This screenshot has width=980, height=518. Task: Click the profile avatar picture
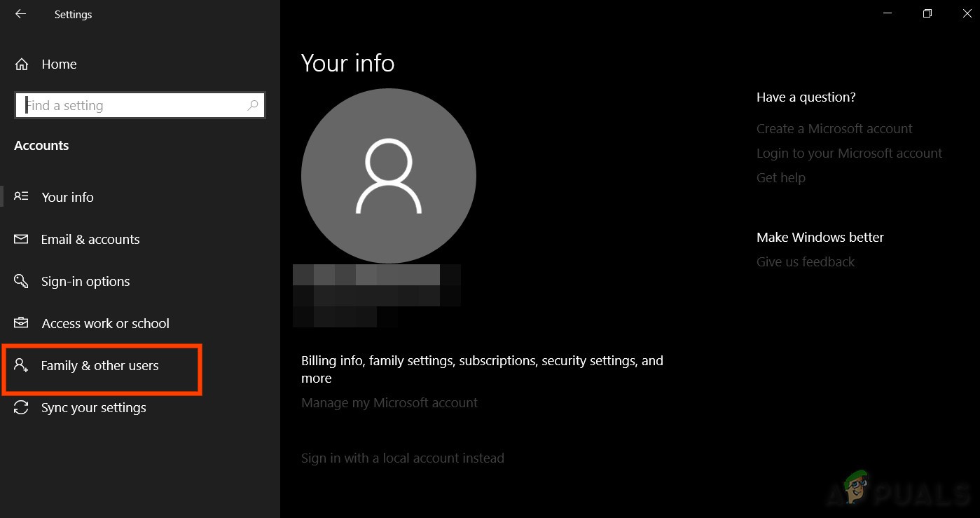click(x=389, y=176)
